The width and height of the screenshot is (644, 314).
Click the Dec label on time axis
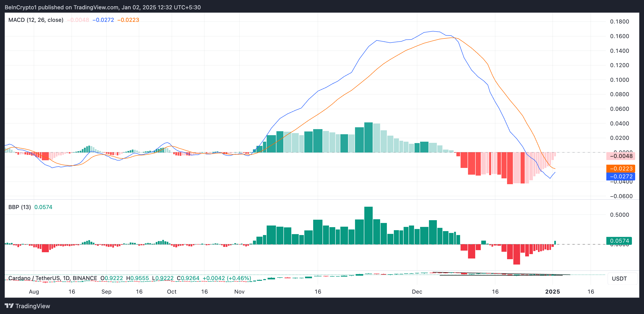pos(417,291)
